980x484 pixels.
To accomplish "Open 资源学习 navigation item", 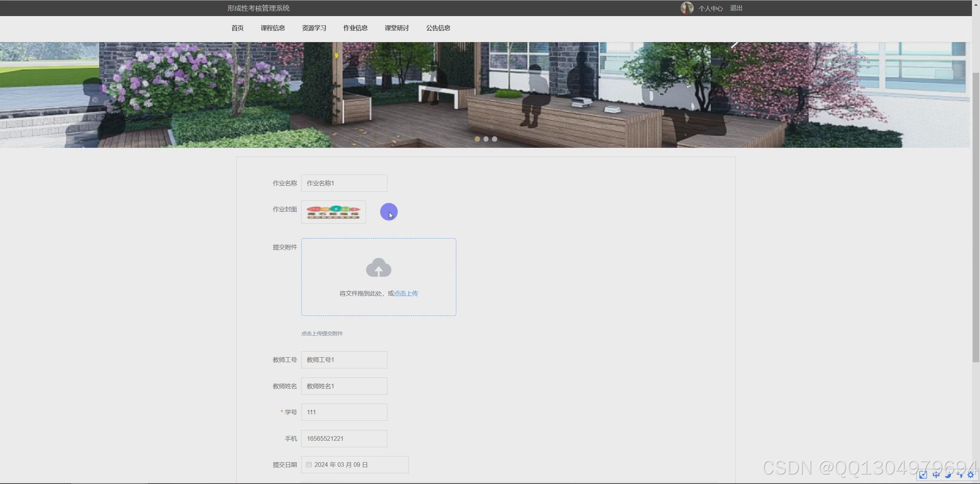I will tap(314, 28).
